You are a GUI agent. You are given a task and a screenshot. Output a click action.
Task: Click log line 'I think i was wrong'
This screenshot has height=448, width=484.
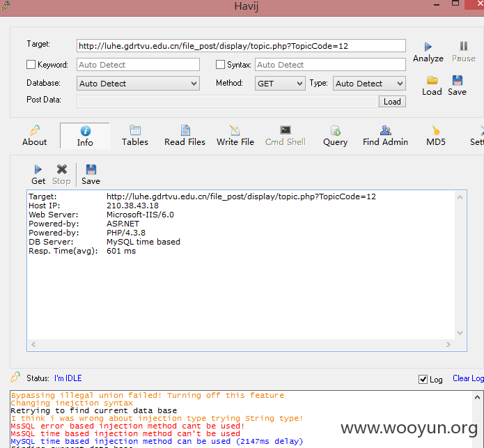[157, 418]
